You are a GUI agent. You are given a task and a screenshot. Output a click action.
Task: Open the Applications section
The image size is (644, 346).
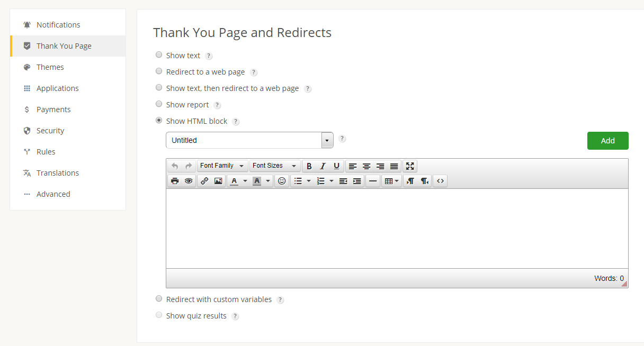68,88
